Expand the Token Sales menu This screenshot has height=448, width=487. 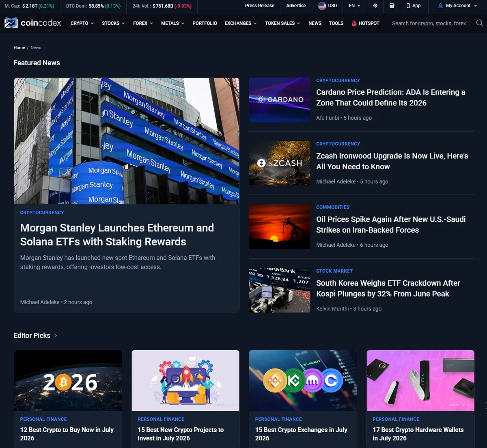click(282, 23)
